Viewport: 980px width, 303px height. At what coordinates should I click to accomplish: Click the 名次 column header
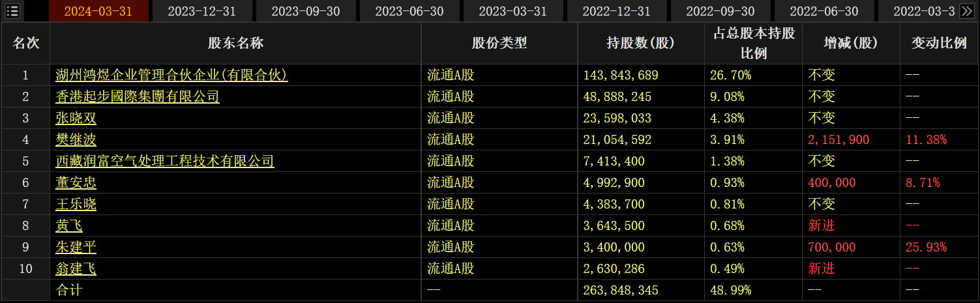click(x=26, y=43)
